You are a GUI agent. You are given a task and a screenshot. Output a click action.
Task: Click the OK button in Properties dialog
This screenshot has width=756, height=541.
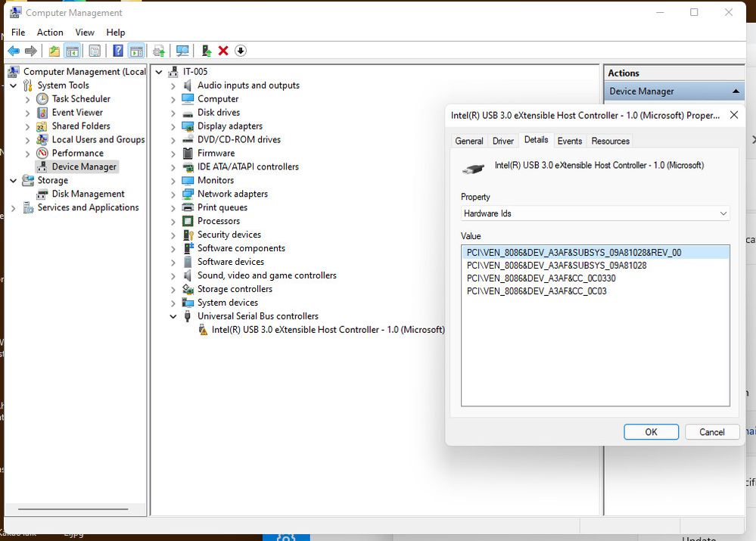pyautogui.click(x=651, y=432)
